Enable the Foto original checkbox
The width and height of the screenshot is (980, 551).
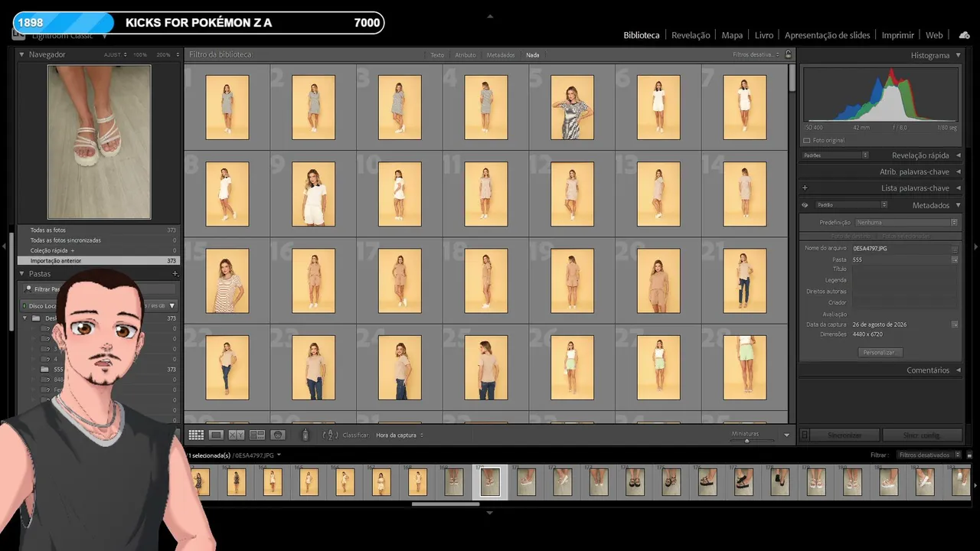pos(807,141)
